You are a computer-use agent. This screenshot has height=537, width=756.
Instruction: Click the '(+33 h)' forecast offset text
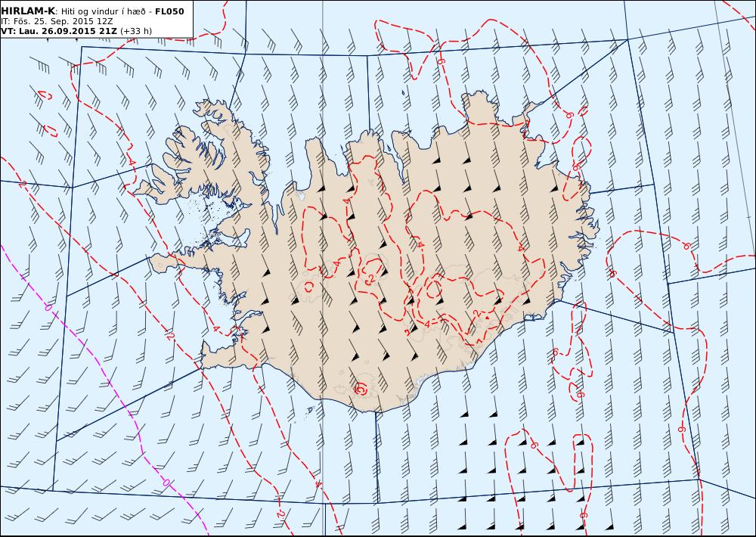coord(136,31)
